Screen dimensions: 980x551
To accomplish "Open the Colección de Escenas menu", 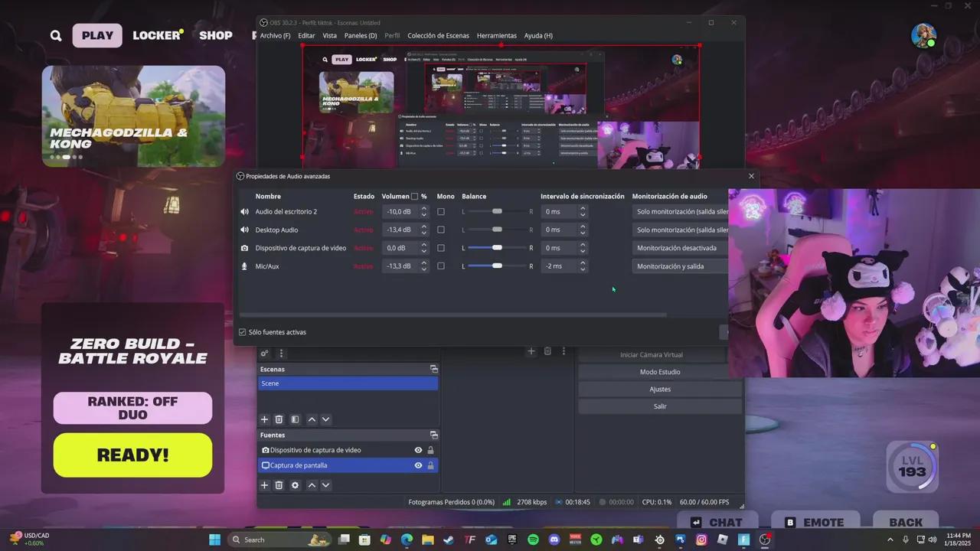I will 439,35.
